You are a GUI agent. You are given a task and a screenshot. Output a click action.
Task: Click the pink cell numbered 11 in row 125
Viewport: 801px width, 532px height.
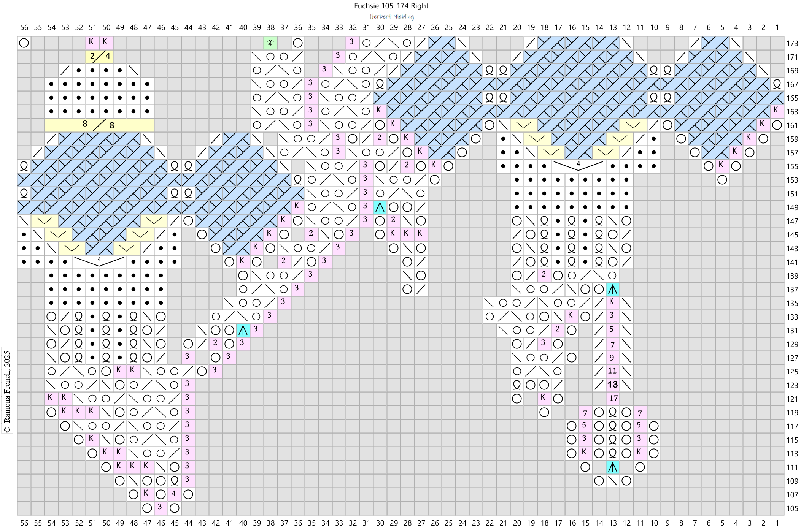tap(612, 371)
